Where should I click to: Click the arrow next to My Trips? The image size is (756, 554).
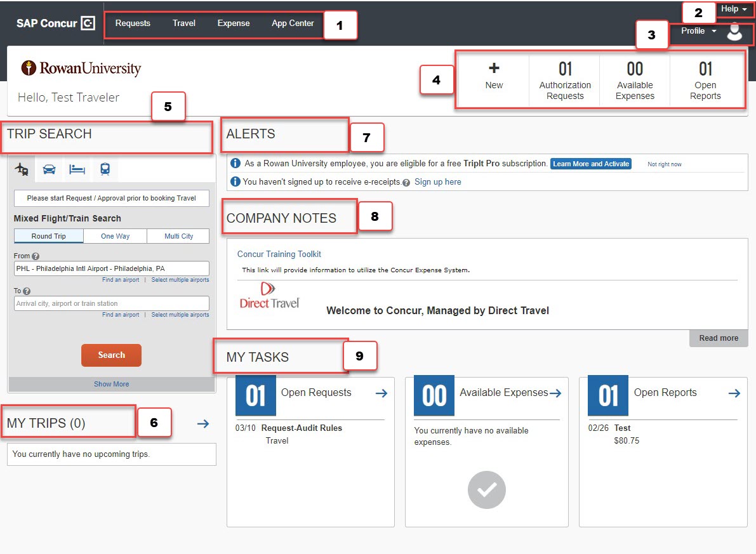[x=203, y=423]
